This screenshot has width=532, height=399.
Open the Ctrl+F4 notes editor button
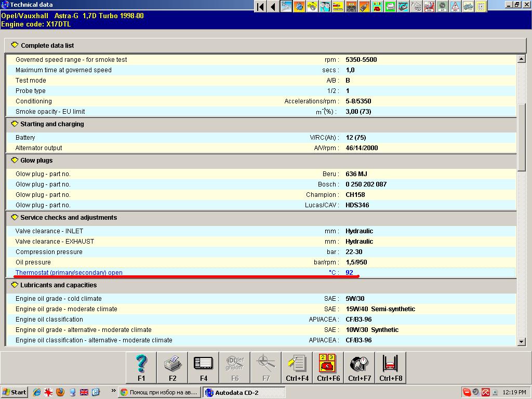pyautogui.click(x=297, y=367)
